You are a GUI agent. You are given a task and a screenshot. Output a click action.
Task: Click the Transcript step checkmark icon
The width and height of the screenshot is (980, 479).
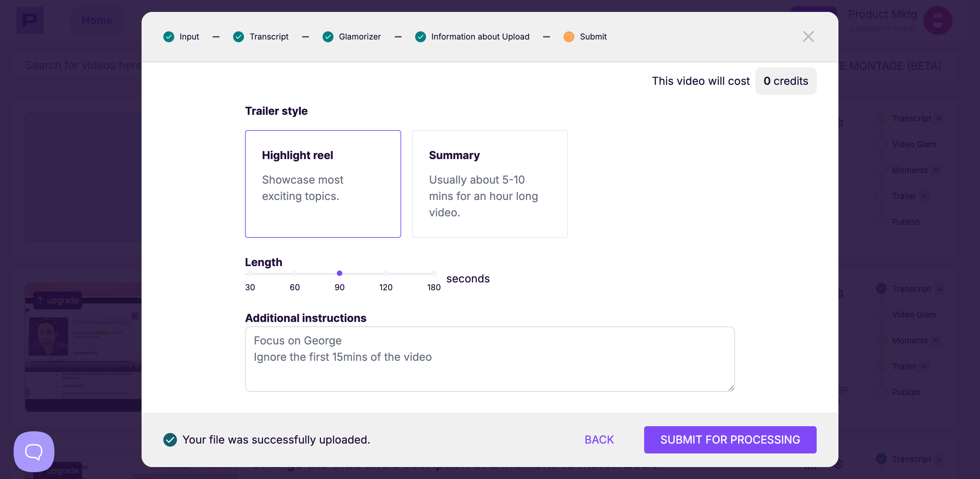point(239,36)
